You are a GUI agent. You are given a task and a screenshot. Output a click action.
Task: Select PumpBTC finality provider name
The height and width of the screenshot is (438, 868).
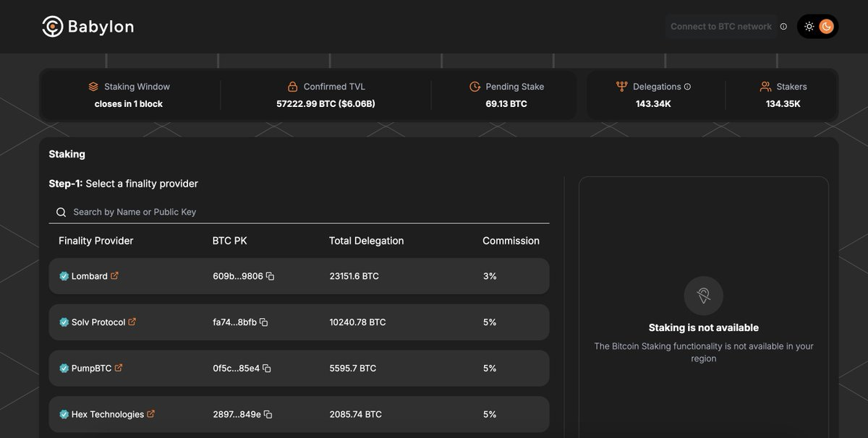(x=92, y=369)
